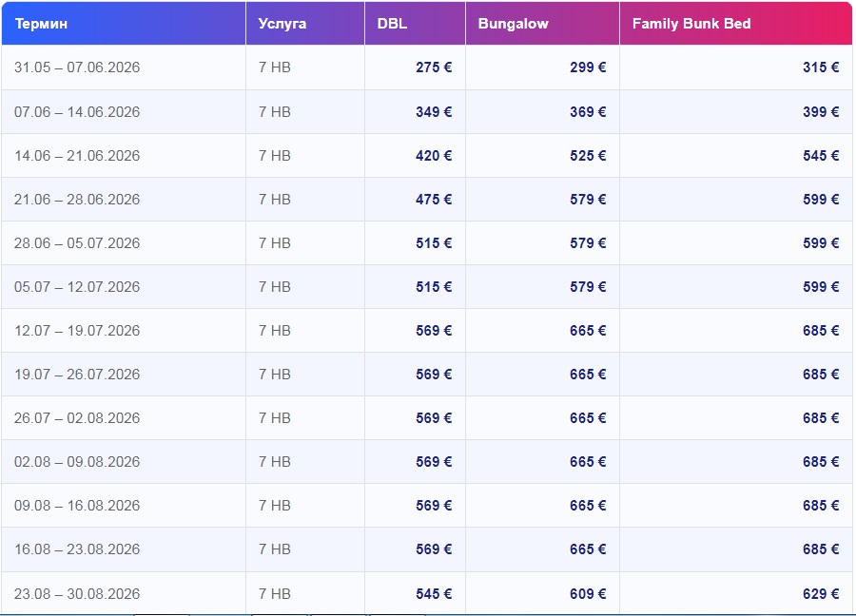
Task: Select the 475 € DBL price
Action: coord(434,200)
